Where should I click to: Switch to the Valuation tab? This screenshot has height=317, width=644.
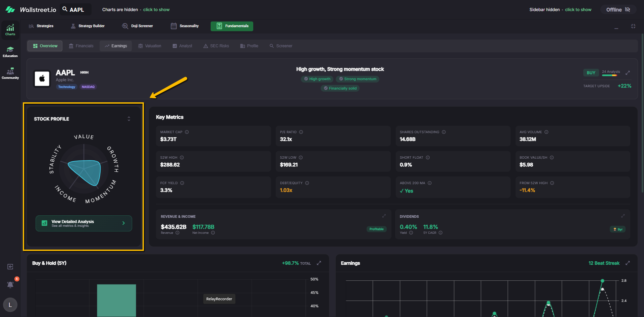click(x=150, y=46)
